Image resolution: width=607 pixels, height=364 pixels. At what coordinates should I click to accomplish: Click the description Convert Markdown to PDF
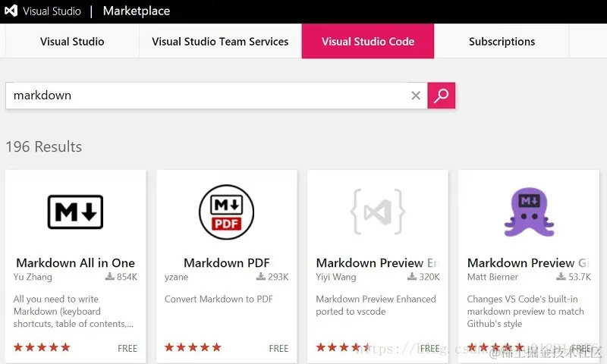point(219,299)
